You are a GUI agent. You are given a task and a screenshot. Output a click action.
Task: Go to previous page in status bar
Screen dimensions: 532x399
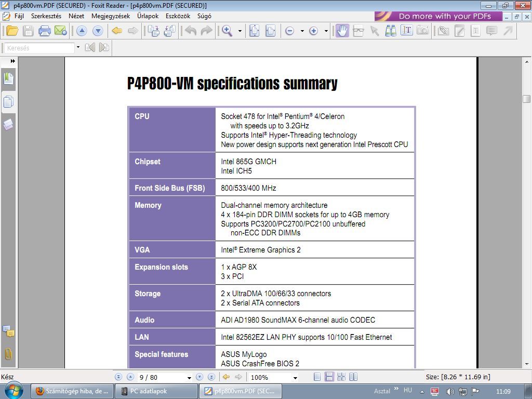pyautogui.click(x=130, y=377)
